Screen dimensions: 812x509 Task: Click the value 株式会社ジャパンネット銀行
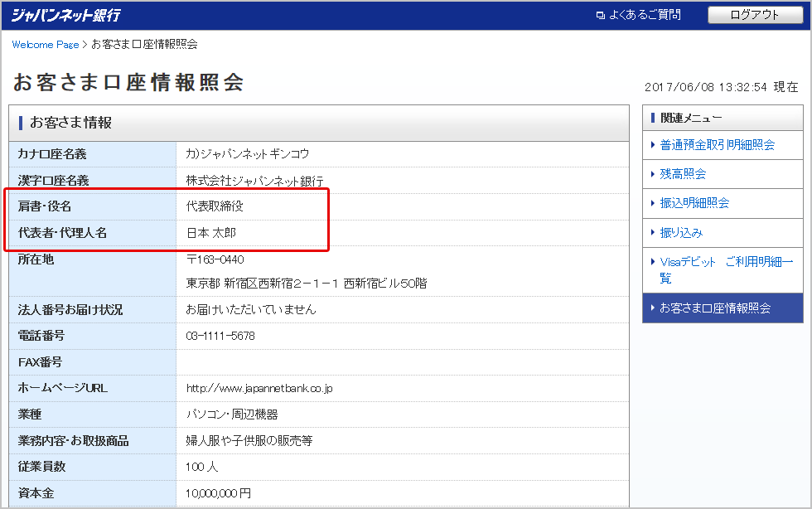tap(255, 181)
